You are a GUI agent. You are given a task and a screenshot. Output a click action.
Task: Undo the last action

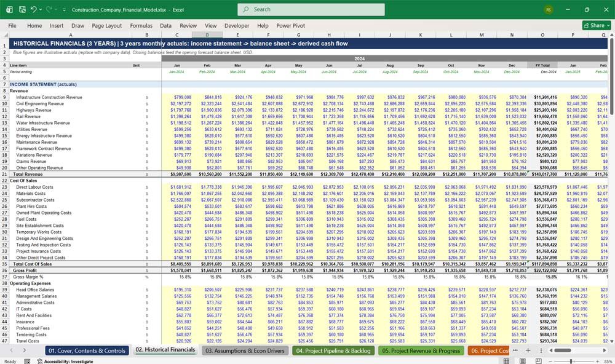tap(33, 9)
